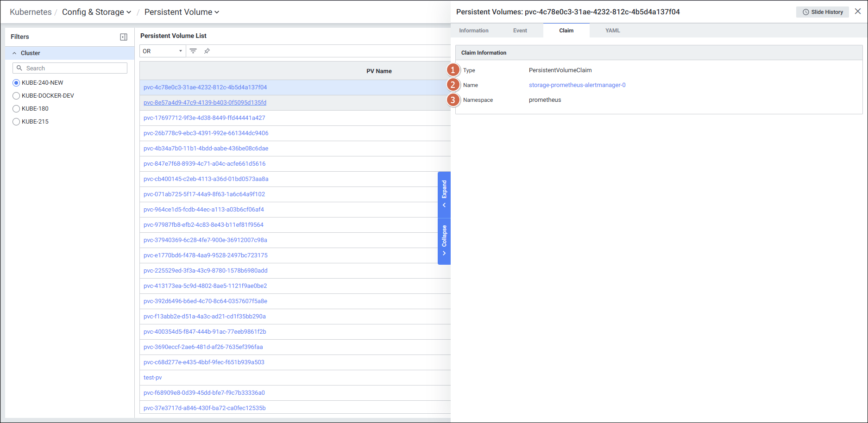Switch to the YAML tab
The width and height of the screenshot is (868, 423).
coord(612,31)
